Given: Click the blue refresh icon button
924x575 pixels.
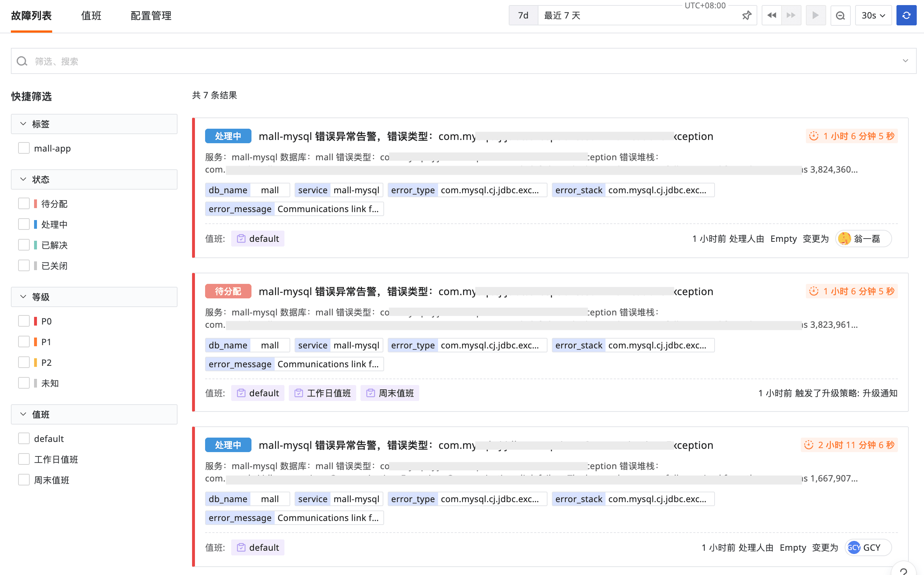Looking at the screenshot, I should point(906,16).
